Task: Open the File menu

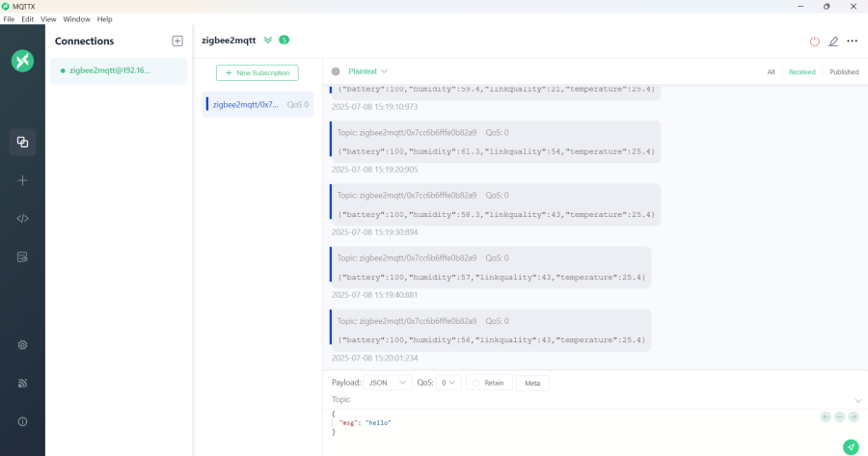Action: 9,19
